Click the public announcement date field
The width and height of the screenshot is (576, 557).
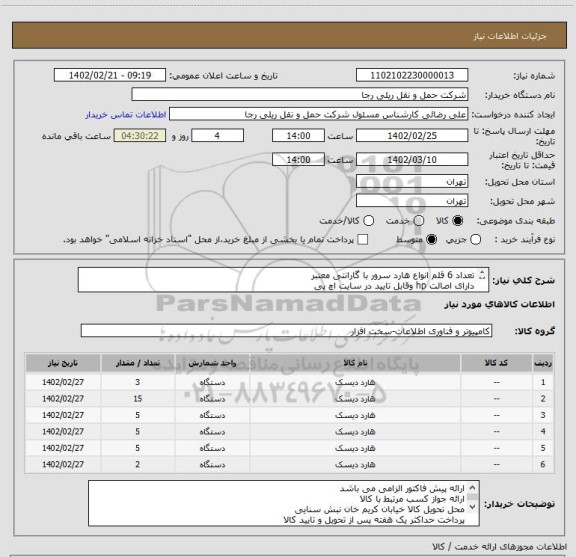click(110, 75)
